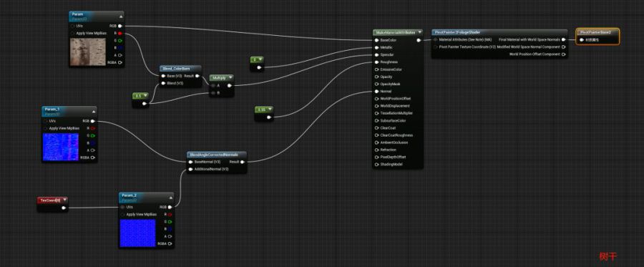Click the Final Material with World Space Normals output pin

(564, 40)
